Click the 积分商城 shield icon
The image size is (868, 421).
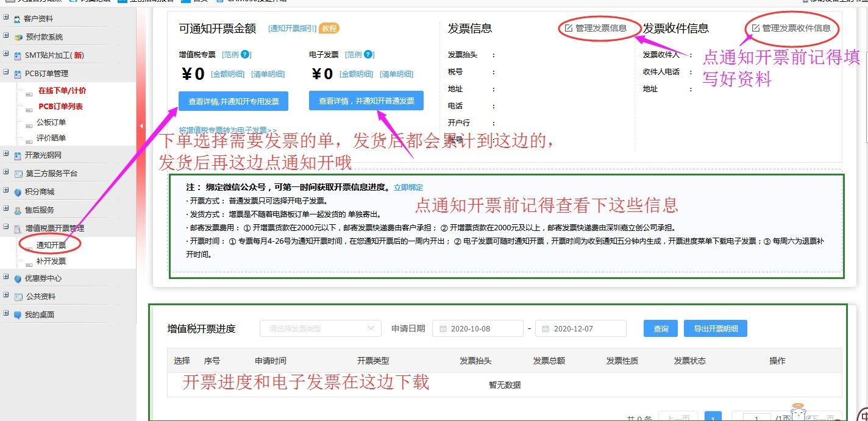pos(18,192)
